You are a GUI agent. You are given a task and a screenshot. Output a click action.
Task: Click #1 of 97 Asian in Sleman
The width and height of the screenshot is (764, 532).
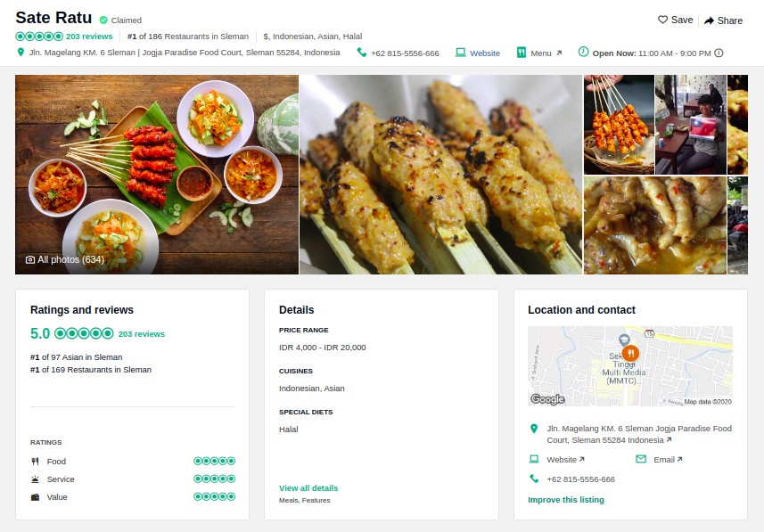76,357
